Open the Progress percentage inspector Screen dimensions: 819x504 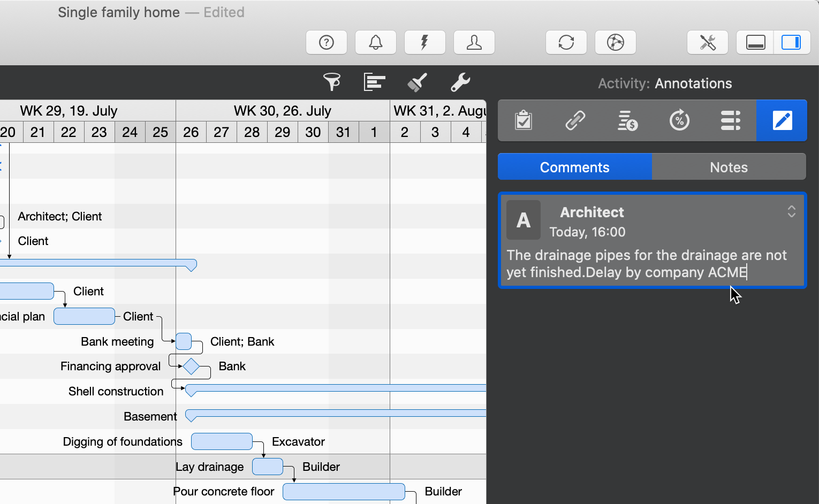click(679, 120)
